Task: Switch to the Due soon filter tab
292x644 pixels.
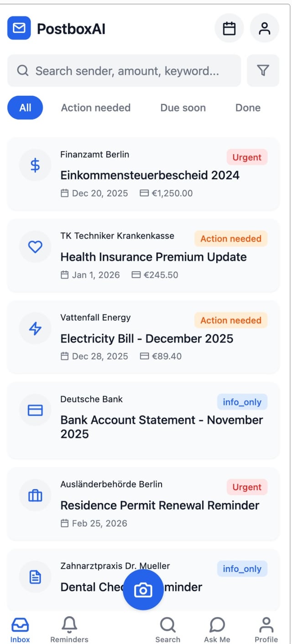Action: [x=183, y=108]
